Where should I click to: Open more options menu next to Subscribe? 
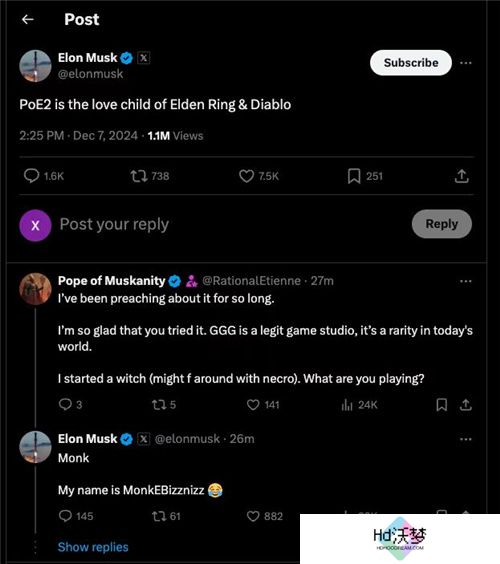point(466,63)
